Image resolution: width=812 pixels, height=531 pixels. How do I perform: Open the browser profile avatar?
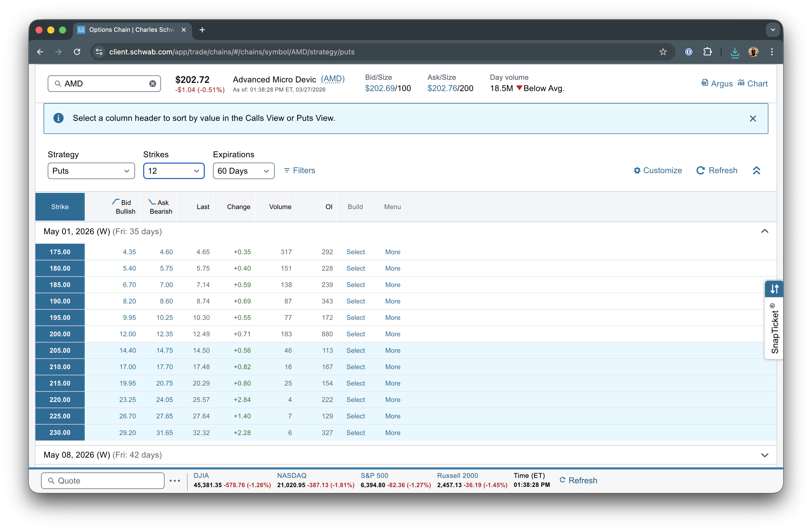pyautogui.click(x=753, y=52)
